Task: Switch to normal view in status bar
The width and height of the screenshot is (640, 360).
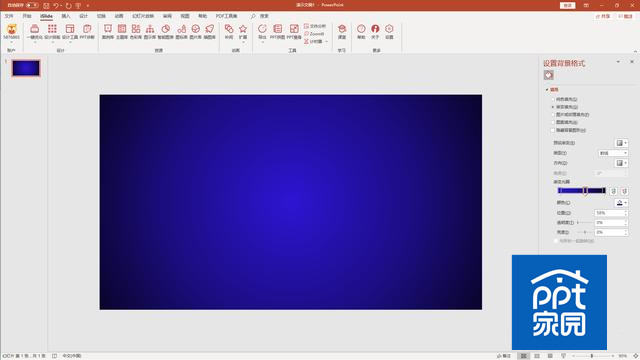Action: click(x=523, y=356)
